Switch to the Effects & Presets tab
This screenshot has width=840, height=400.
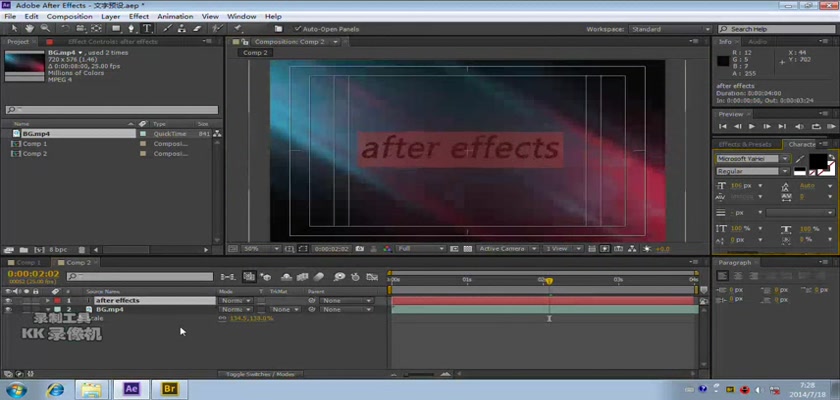click(745, 145)
